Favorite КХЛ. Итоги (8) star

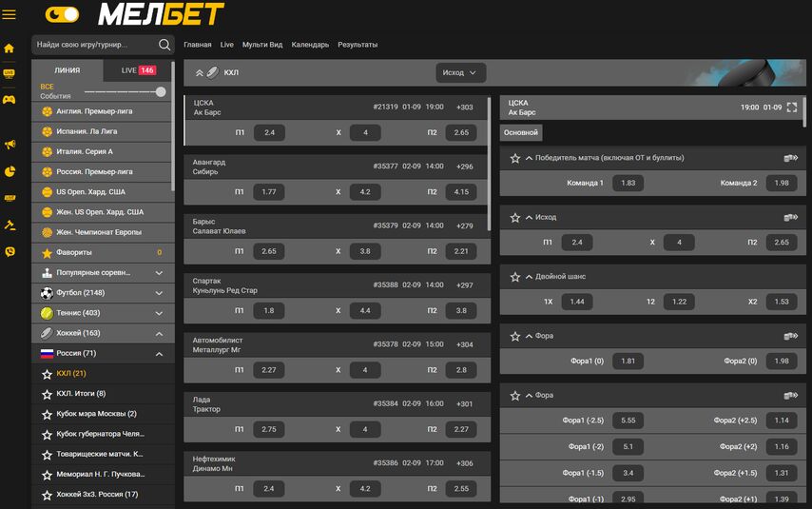click(x=47, y=395)
